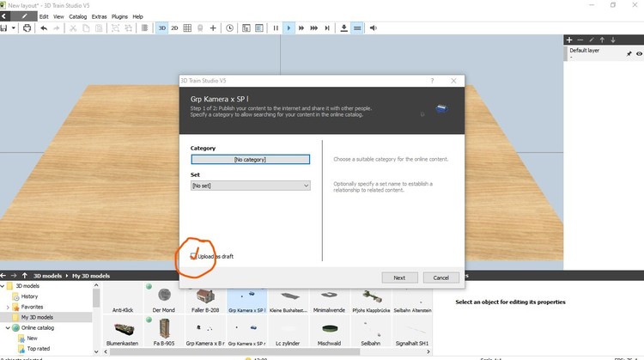Screen dimensions: 644x360
Task: Move layer up with arrow icon
Action: pos(602,40)
